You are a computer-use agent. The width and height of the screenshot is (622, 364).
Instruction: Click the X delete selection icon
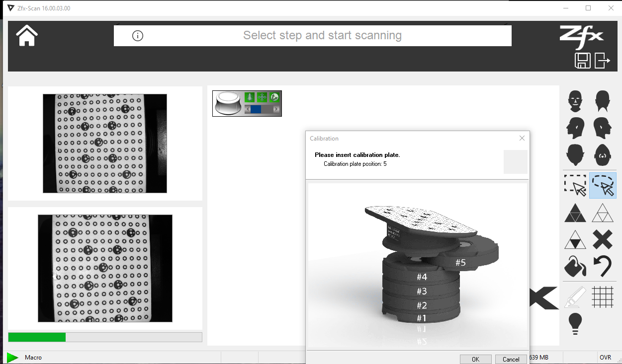(x=602, y=240)
